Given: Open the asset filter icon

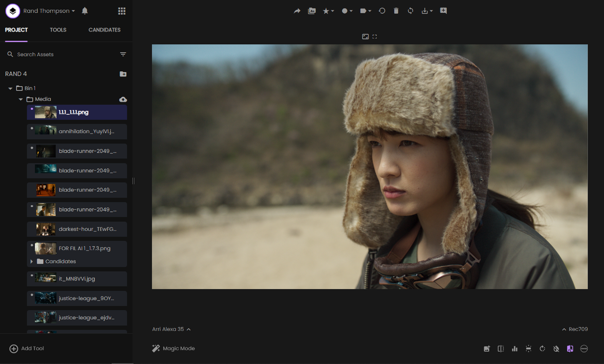Looking at the screenshot, I should click(x=123, y=54).
